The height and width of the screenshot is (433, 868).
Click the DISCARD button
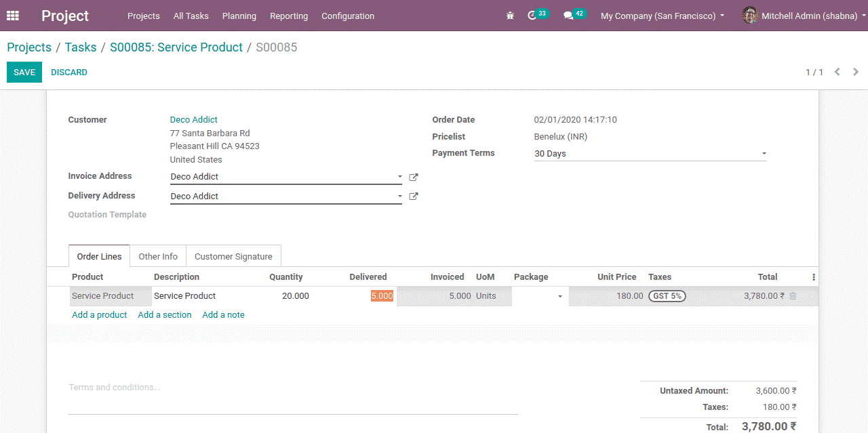tap(69, 72)
